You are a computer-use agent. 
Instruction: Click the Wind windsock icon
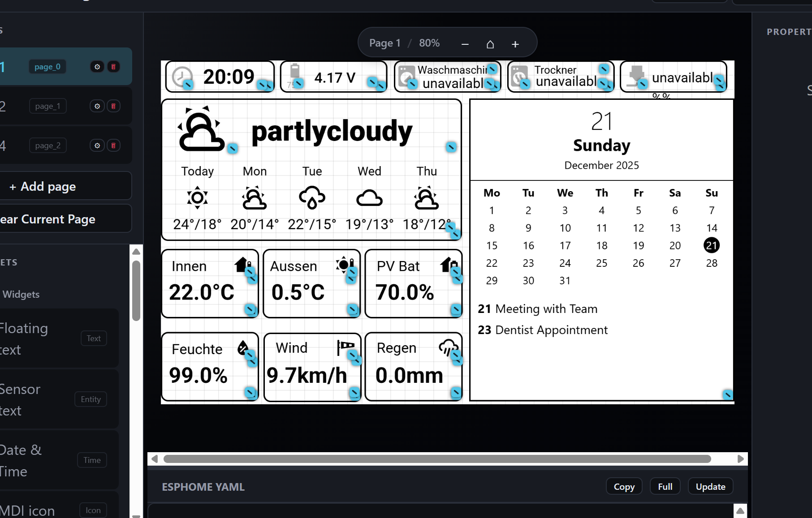click(345, 347)
